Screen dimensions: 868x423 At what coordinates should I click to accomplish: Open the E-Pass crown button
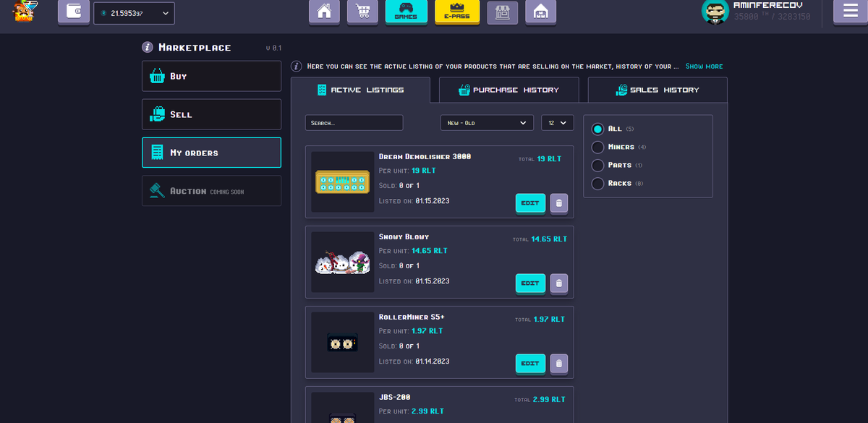click(x=457, y=12)
